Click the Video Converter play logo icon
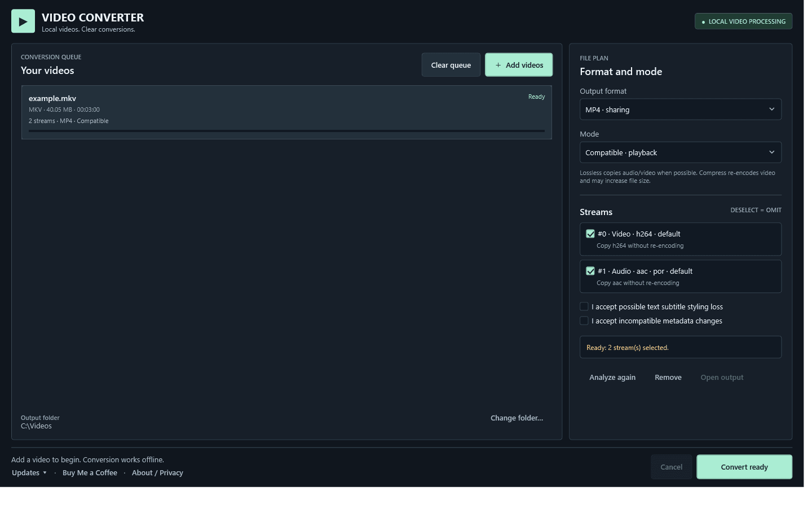 [23, 21]
